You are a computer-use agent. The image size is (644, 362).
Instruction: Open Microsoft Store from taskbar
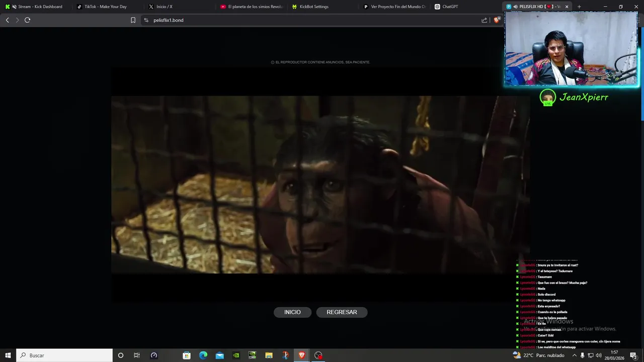click(x=187, y=355)
